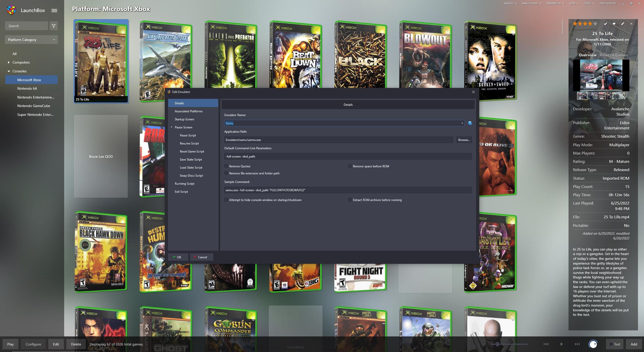The image size is (644, 352).
Task: Skip to next music track
Action: point(577,344)
